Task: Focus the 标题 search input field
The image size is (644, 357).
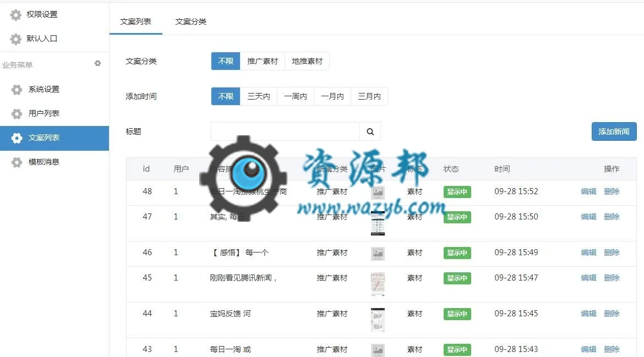Action: point(285,131)
